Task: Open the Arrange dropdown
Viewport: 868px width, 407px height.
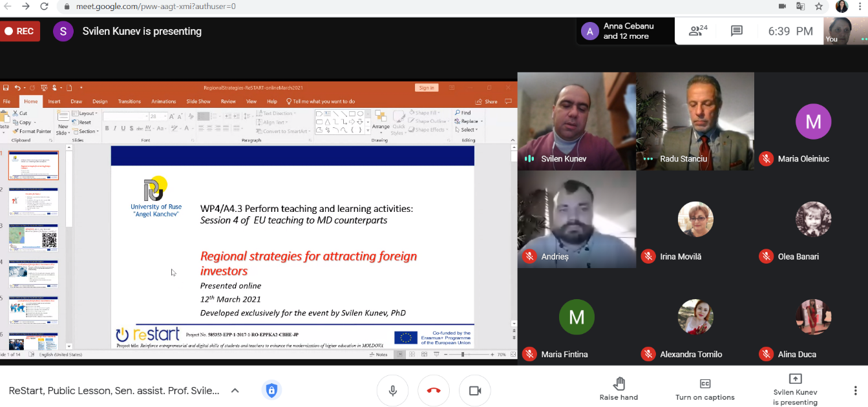Action: pos(381,123)
